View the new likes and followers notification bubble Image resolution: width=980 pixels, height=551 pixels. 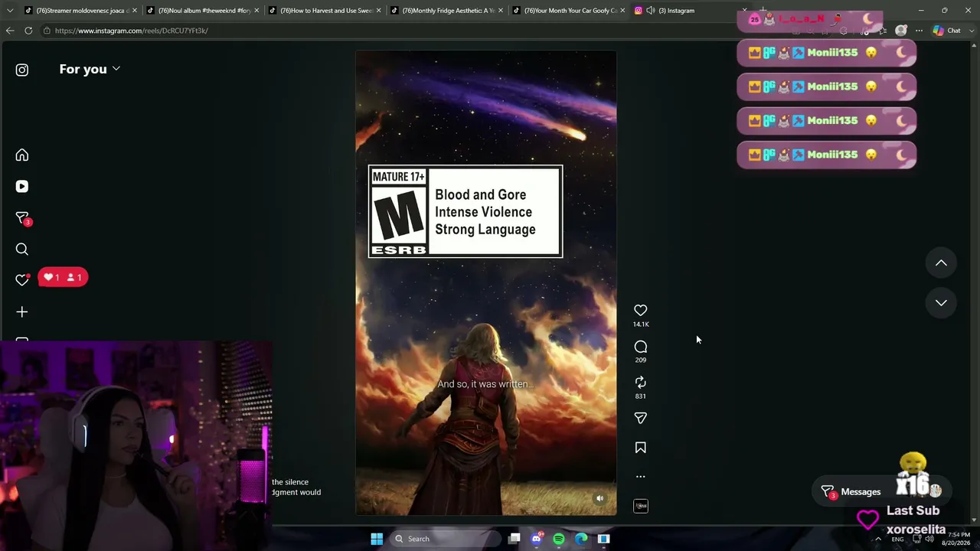tap(63, 277)
